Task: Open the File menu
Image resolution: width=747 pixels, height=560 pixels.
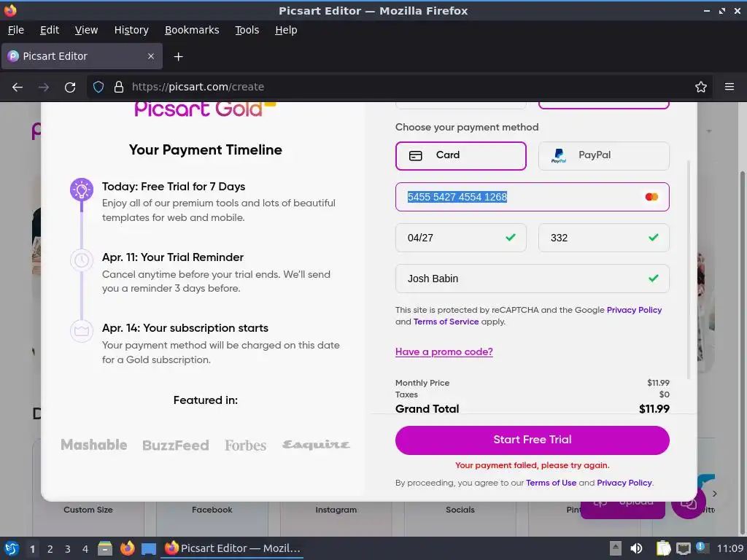Action: [16, 30]
